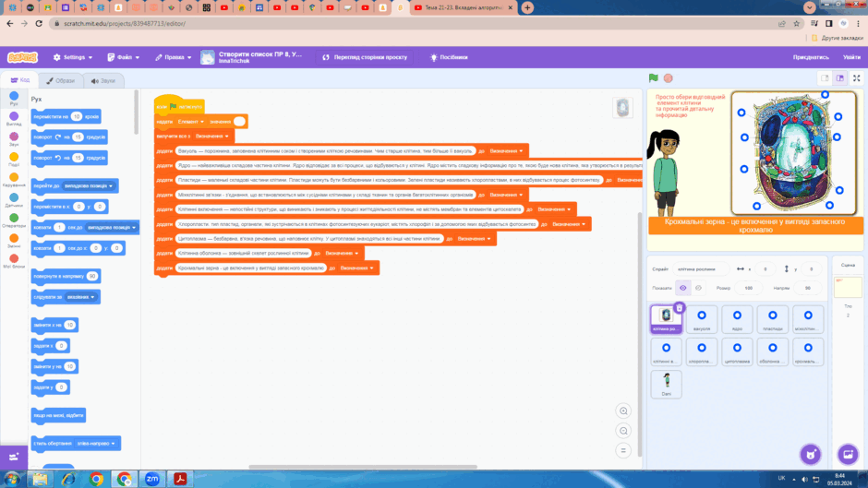Click the Посібники button

[x=449, y=57]
